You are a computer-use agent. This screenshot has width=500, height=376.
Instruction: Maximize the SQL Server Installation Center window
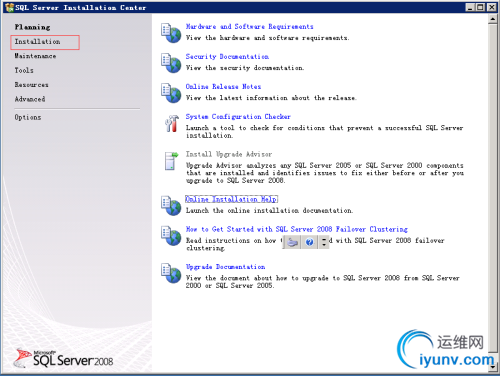[480, 7]
